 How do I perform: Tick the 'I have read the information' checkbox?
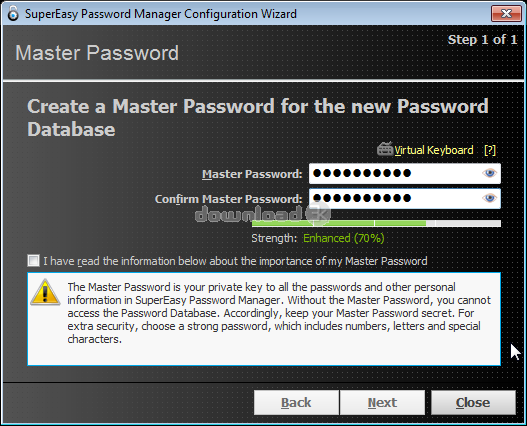tap(33, 261)
